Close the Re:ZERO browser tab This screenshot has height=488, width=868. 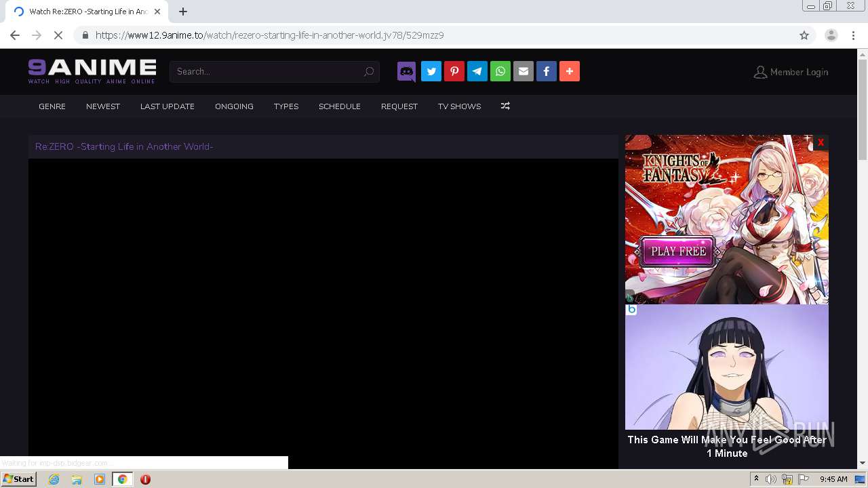[157, 12]
